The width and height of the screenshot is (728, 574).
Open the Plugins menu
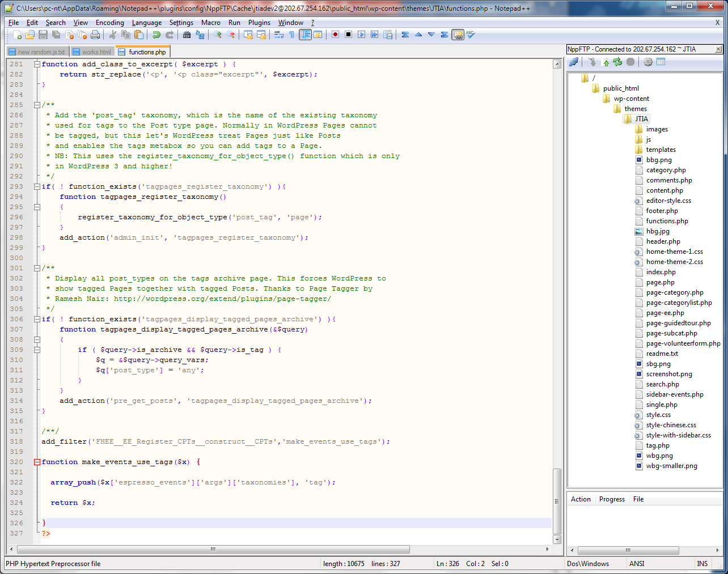pyautogui.click(x=259, y=23)
